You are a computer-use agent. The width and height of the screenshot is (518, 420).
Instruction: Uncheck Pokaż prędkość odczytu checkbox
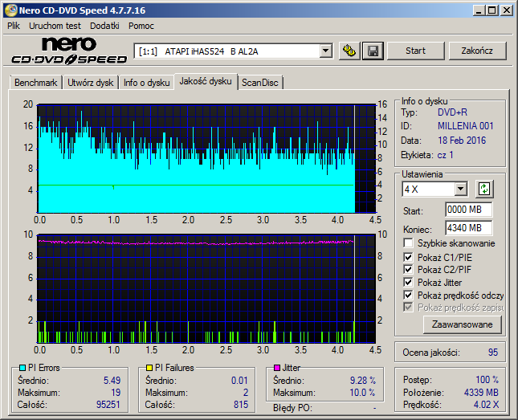point(408,295)
